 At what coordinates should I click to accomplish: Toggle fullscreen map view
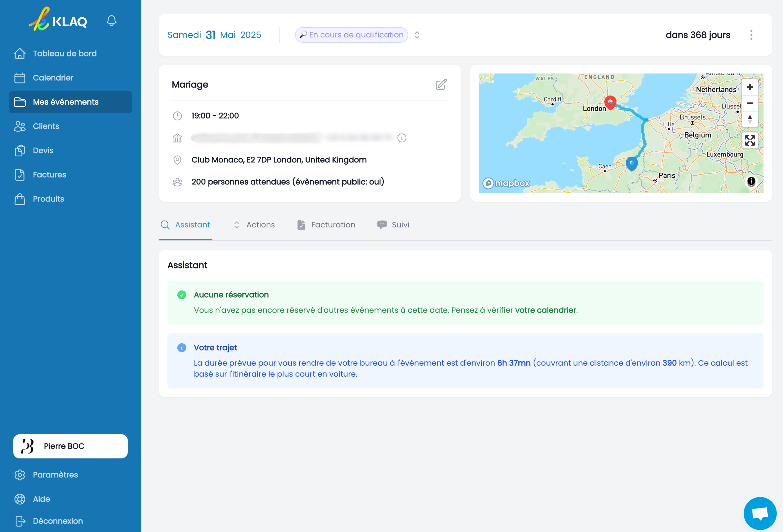coord(750,140)
